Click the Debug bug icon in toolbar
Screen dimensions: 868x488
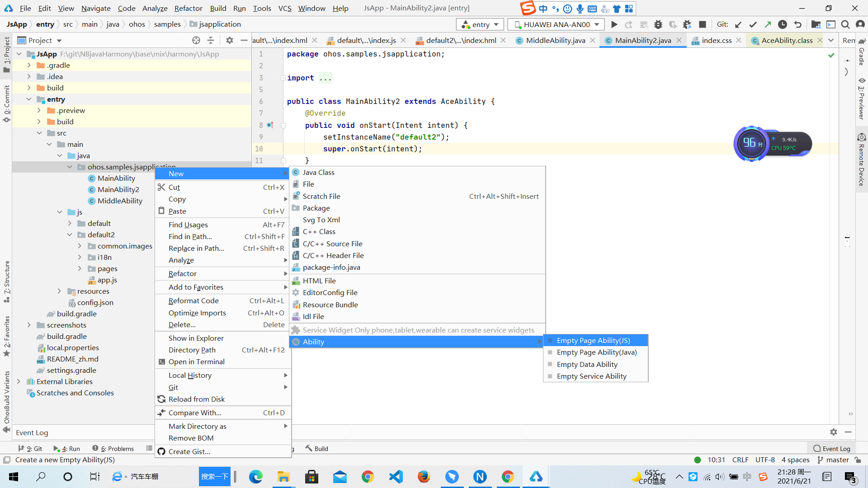point(658,24)
